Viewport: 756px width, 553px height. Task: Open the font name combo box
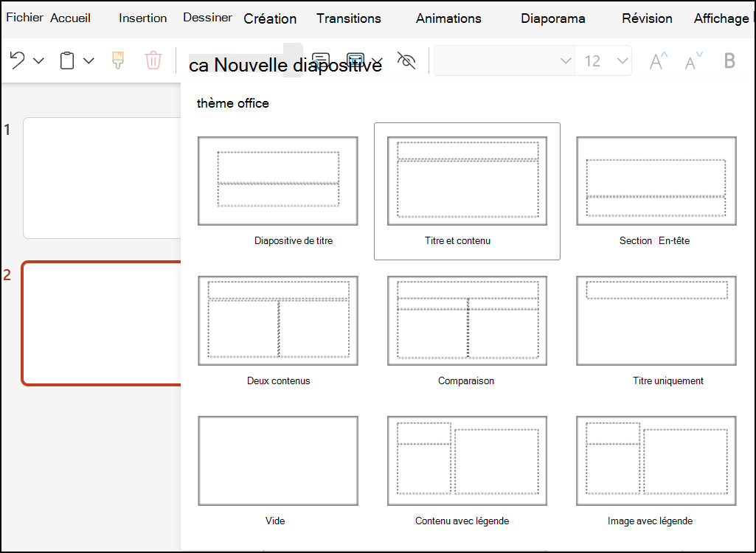click(x=504, y=60)
